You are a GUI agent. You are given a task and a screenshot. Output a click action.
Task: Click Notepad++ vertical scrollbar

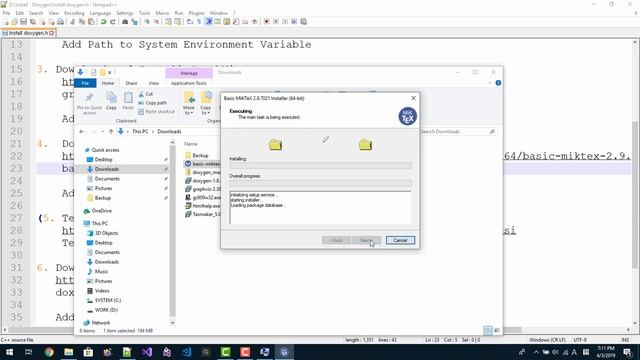click(x=636, y=195)
